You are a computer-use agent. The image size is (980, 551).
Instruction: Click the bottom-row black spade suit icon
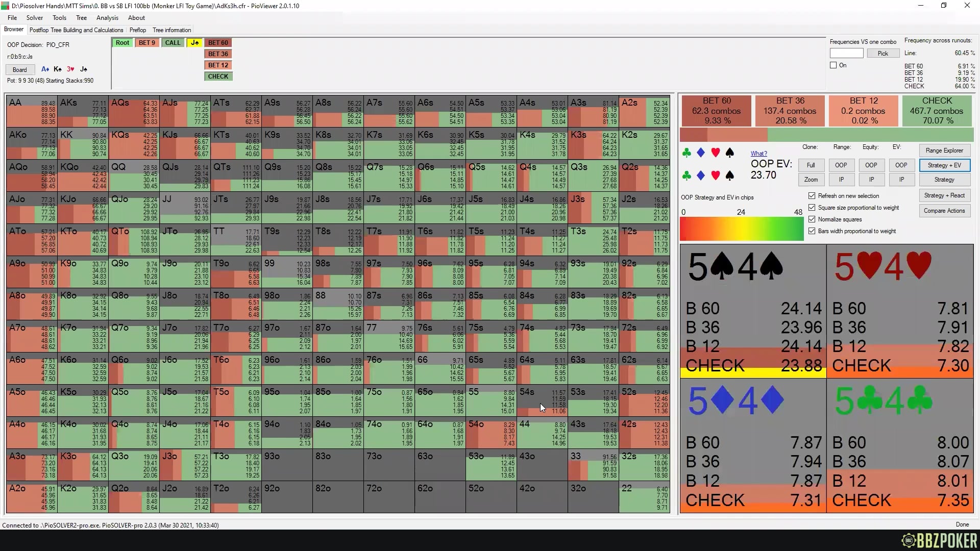tap(730, 176)
